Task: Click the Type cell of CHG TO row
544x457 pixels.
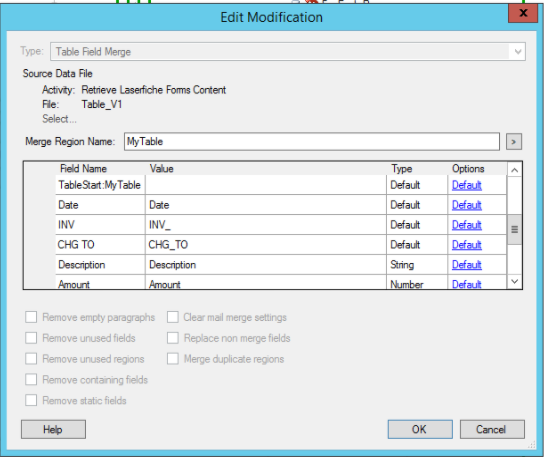Action: (417, 245)
